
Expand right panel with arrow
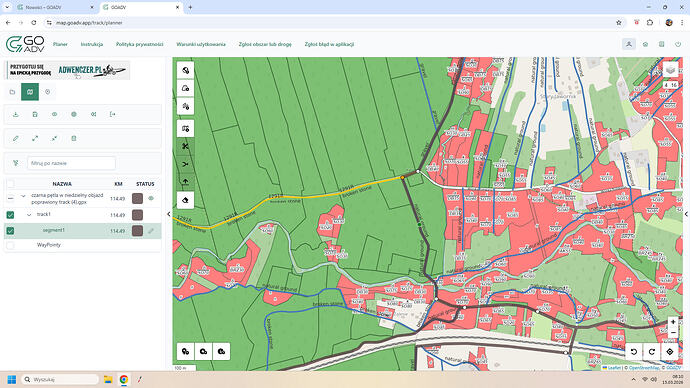coord(686,214)
